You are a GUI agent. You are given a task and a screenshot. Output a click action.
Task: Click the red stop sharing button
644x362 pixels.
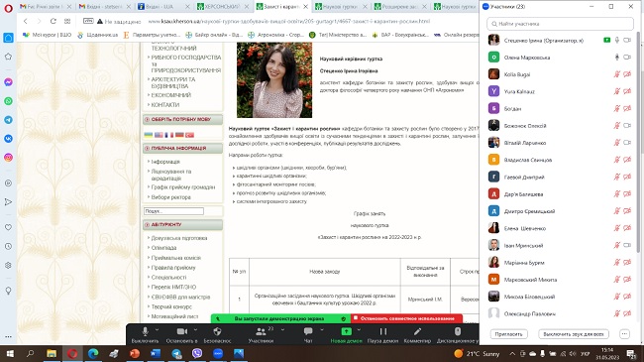tap(406, 318)
